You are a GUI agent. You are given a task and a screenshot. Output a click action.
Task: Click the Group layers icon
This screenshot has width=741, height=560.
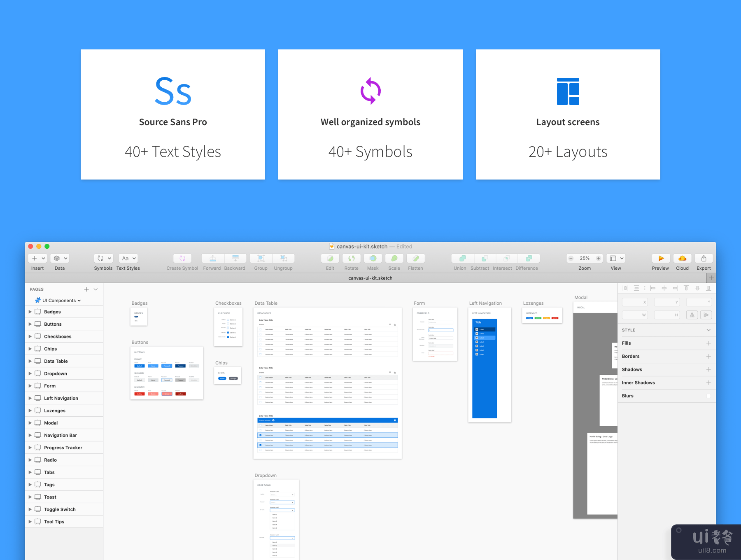point(261,258)
